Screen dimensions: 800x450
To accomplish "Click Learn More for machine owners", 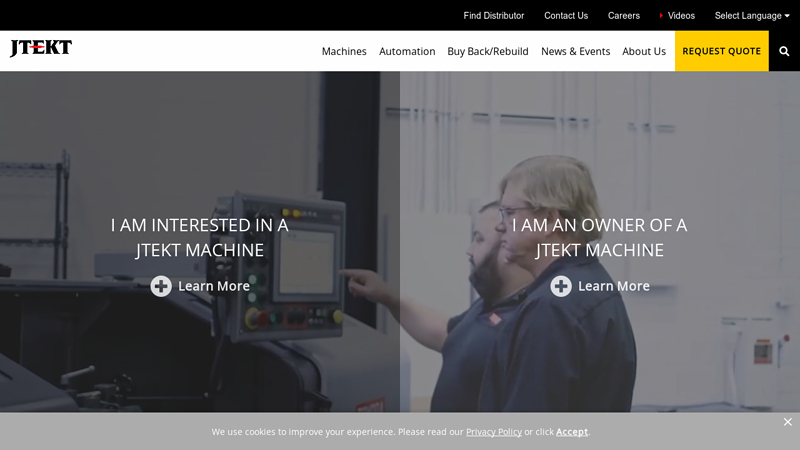I will (x=614, y=286).
